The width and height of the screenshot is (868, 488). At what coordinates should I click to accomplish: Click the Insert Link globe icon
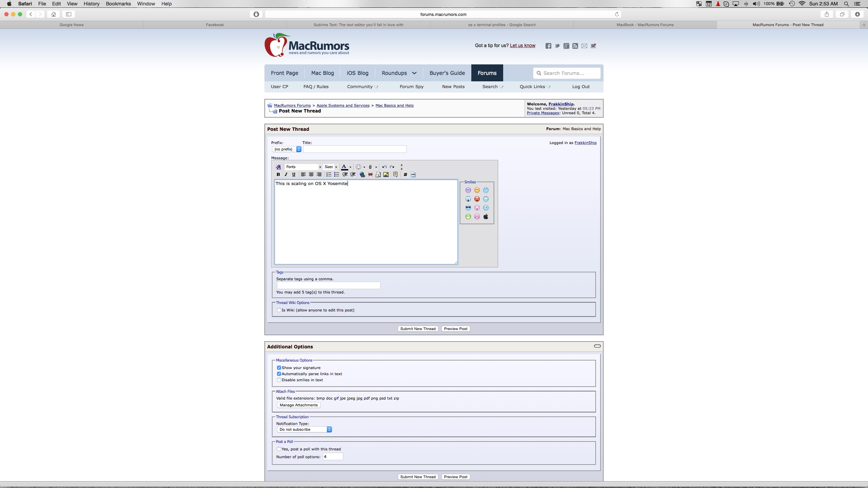[x=362, y=175]
